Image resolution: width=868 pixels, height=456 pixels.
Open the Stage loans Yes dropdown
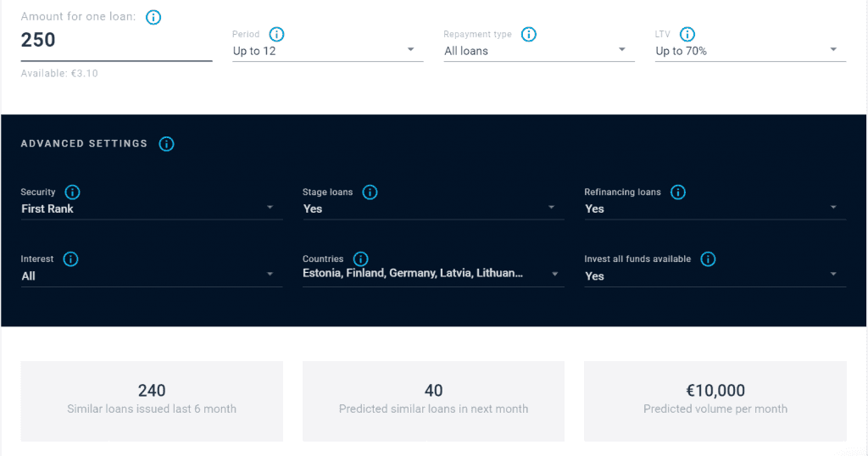click(432, 209)
